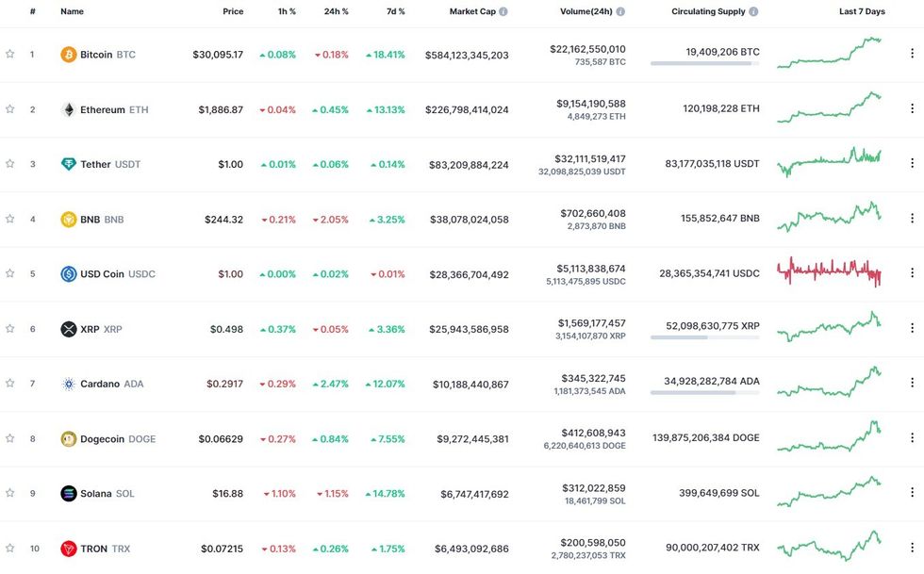Click the Circulating Supply info icon
The width and height of the screenshot is (924, 574).
[754, 11]
